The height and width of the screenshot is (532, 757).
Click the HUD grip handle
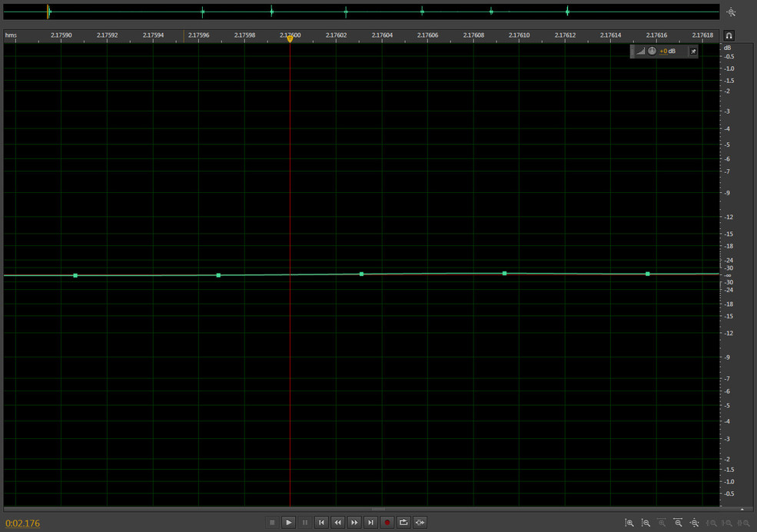[632, 52]
